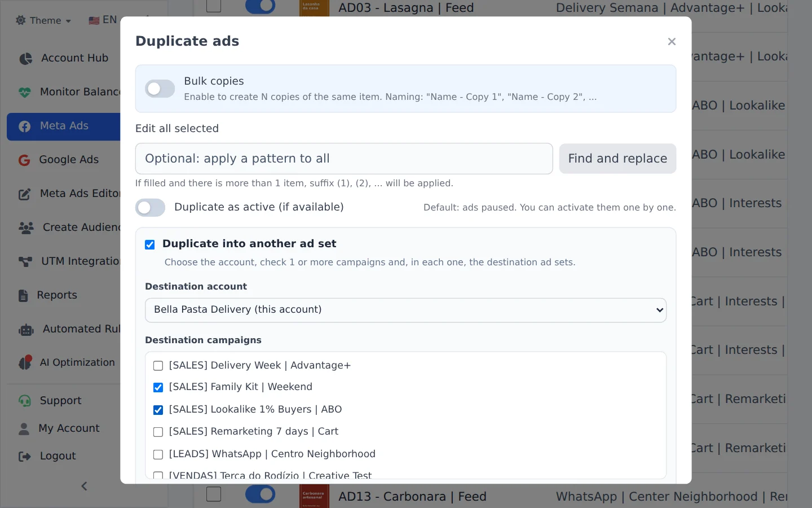Screen dimensions: 812x508
Task: Expand the Theme dropdown menu
Action: click(x=43, y=20)
